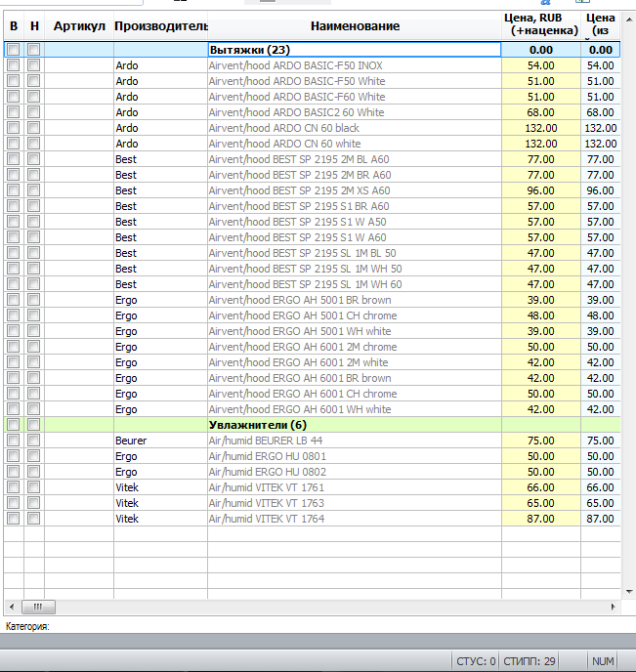
Task: Click vertical scrollbar down arrow
Action: 629,592
